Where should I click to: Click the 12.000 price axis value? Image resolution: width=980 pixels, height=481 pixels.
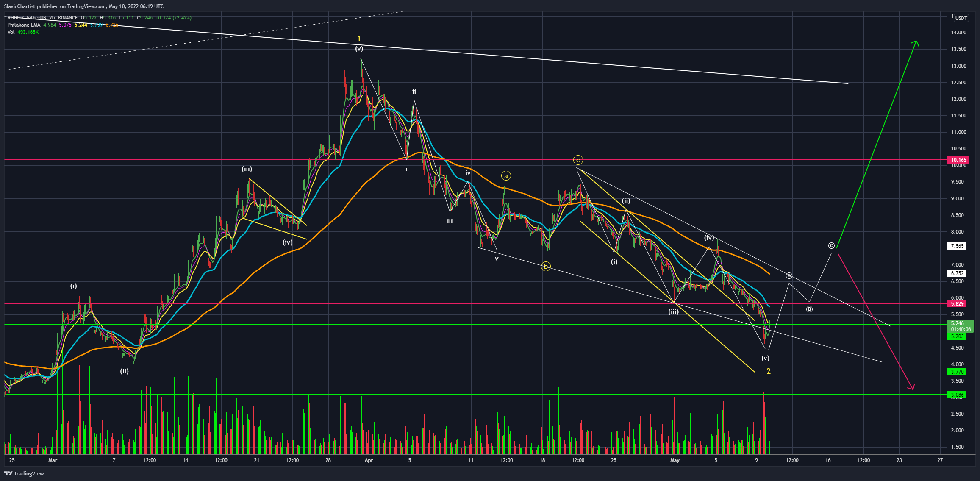click(959, 99)
